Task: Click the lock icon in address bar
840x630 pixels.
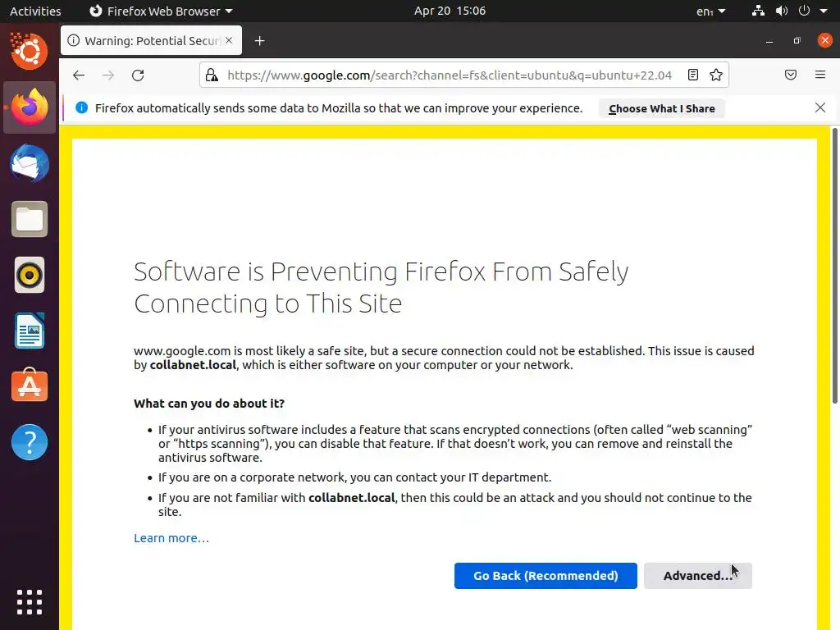Action: (x=212, y=75)
